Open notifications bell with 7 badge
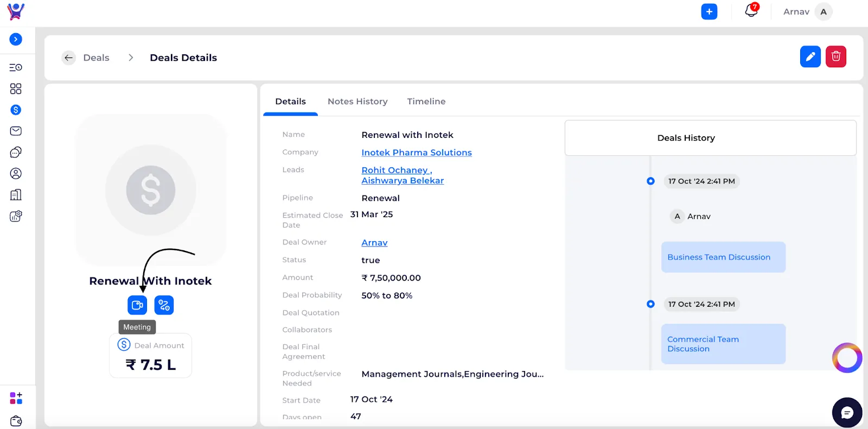The height and width of the screenshot is (429, 868). click(751, 10)
